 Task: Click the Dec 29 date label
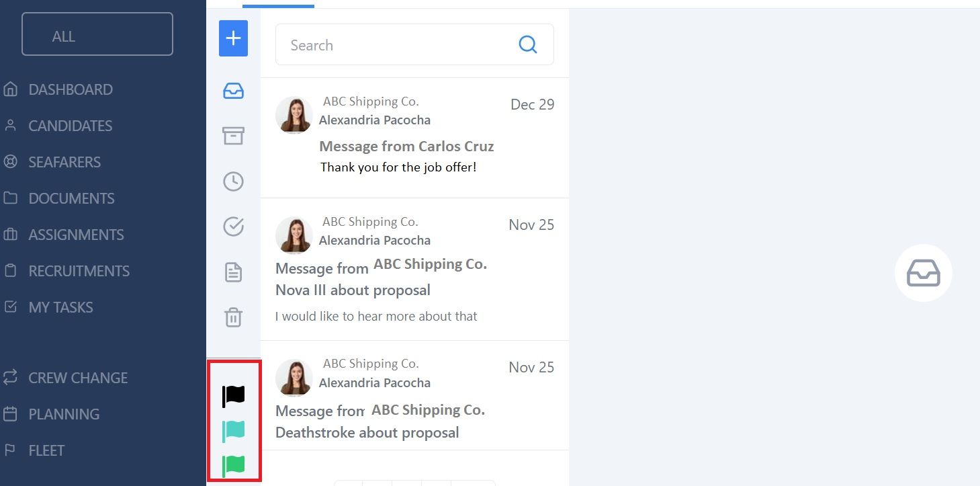(x=533, y=104)
